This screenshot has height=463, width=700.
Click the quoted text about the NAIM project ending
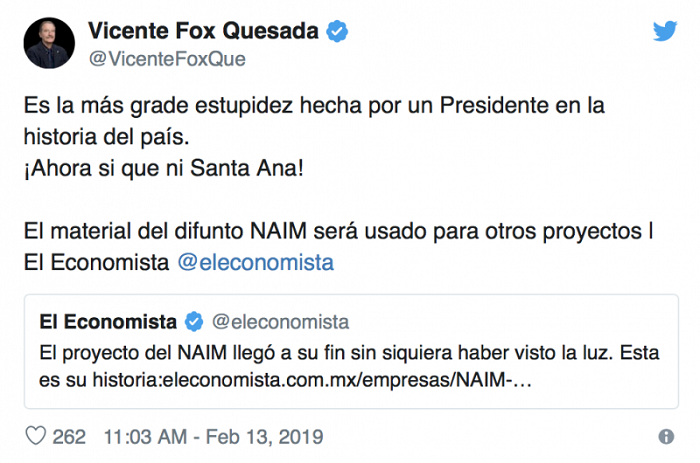[x=300, y=352]
